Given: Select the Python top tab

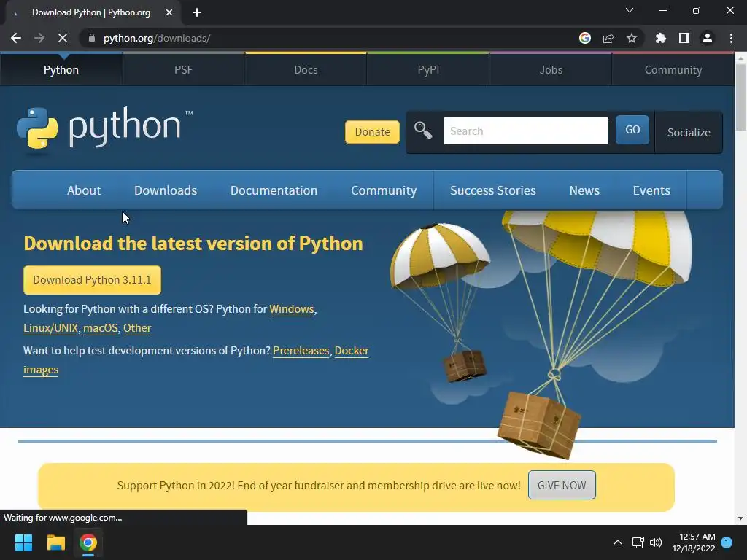Looking at the screenshot, I should (x=61, y=69).
